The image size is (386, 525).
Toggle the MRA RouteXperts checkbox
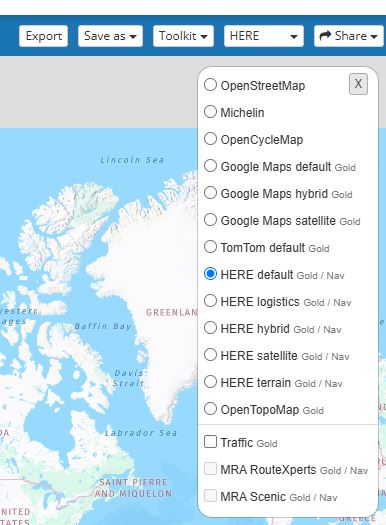point(210,469)
